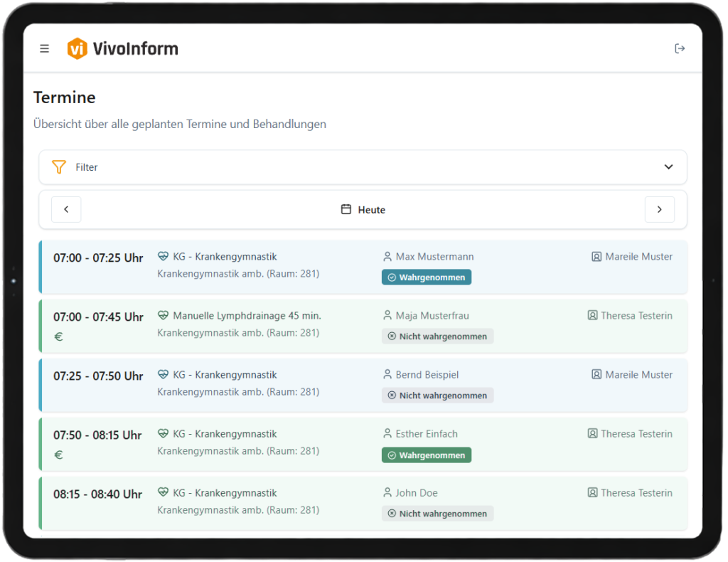Select the Heute date label

[371, 210]
